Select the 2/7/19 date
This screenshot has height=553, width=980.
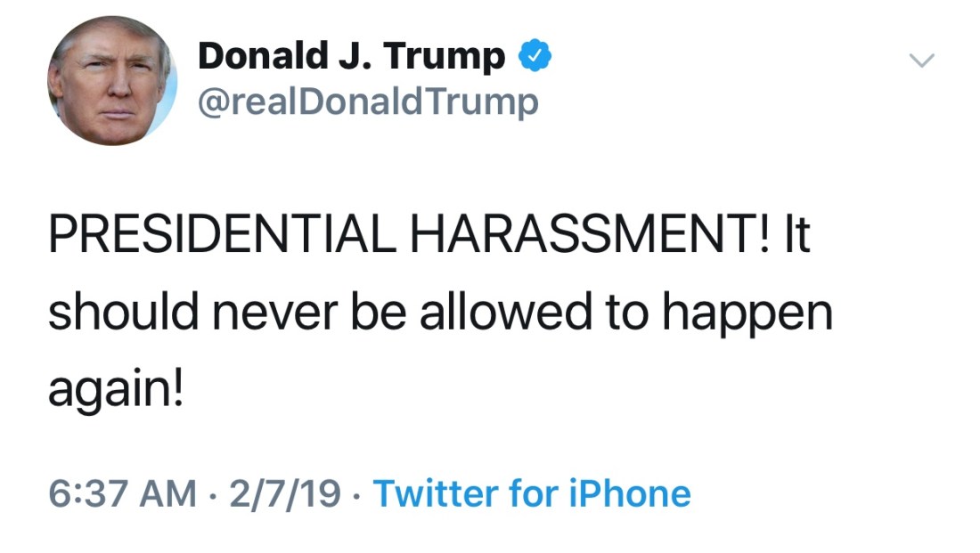point(284,492)
